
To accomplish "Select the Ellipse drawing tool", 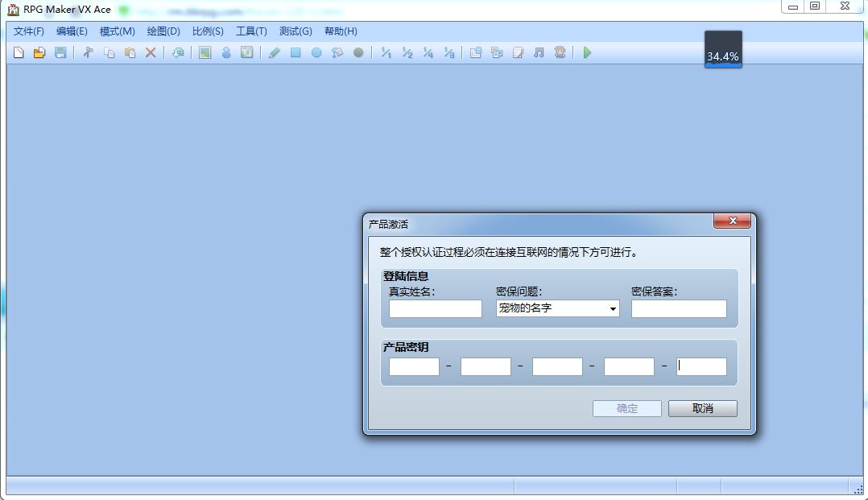I will coord(316,52).
